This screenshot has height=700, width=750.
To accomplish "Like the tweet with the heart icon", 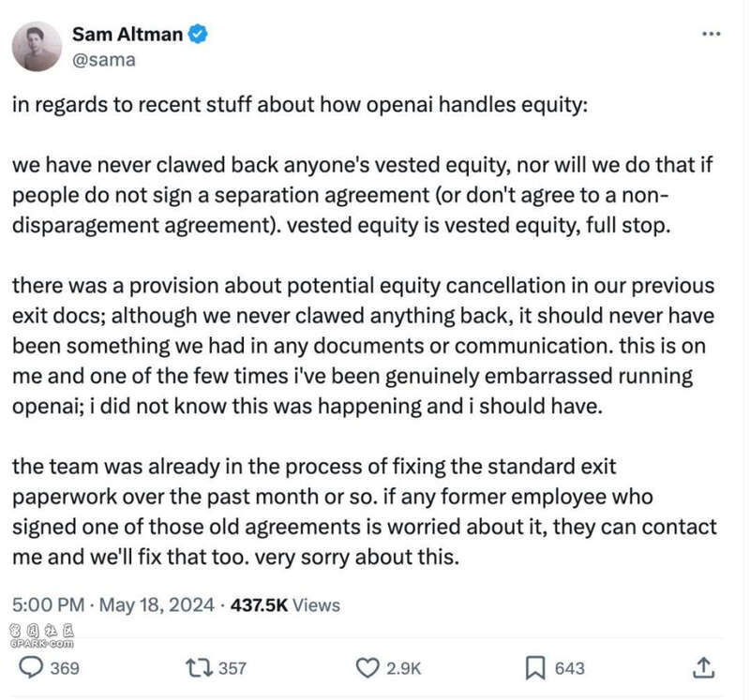I will 367,668.
